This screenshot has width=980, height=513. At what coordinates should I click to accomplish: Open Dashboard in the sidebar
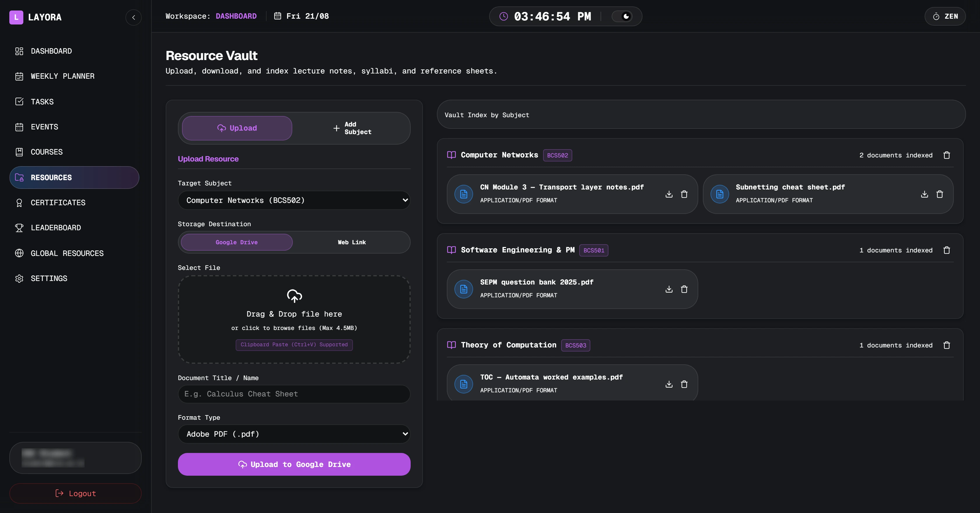click(x=74, y=51)
